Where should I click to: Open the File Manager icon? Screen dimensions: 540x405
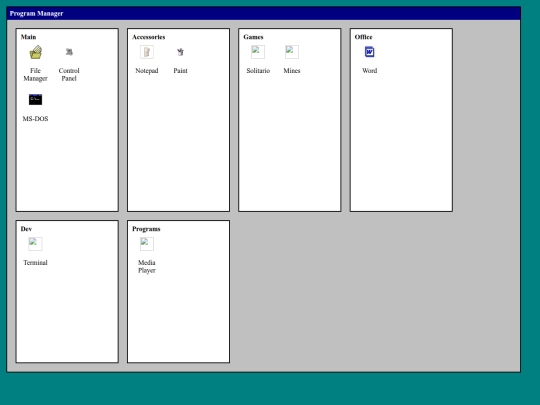(x=35, y=52)
